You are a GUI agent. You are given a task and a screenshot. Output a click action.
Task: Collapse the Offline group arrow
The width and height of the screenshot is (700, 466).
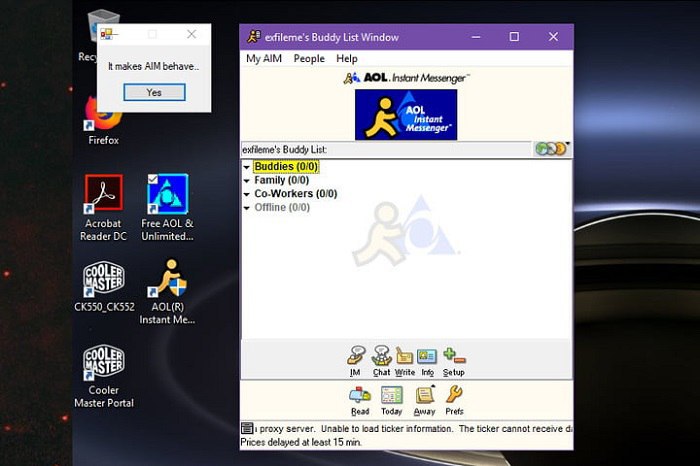tap(246, 208)
